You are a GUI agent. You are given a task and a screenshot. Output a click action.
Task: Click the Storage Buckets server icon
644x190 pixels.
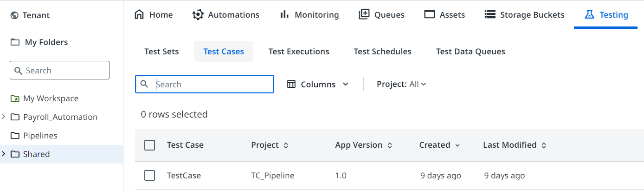pos(490,15)
